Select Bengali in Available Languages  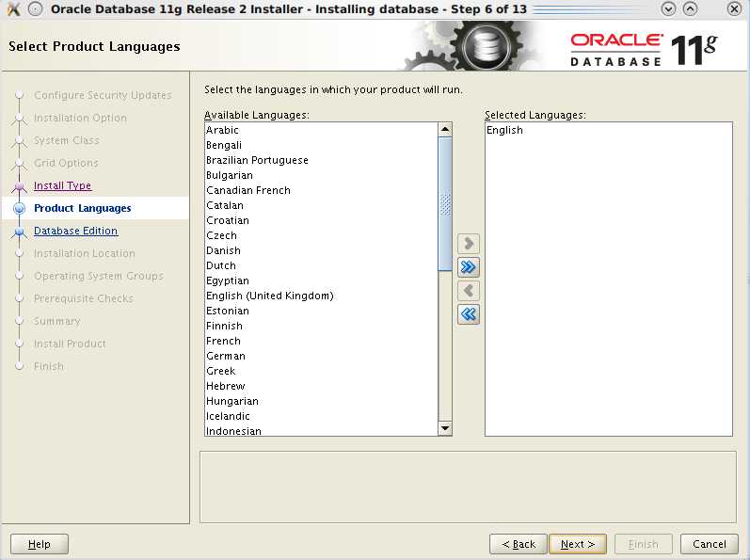(321, 145)
